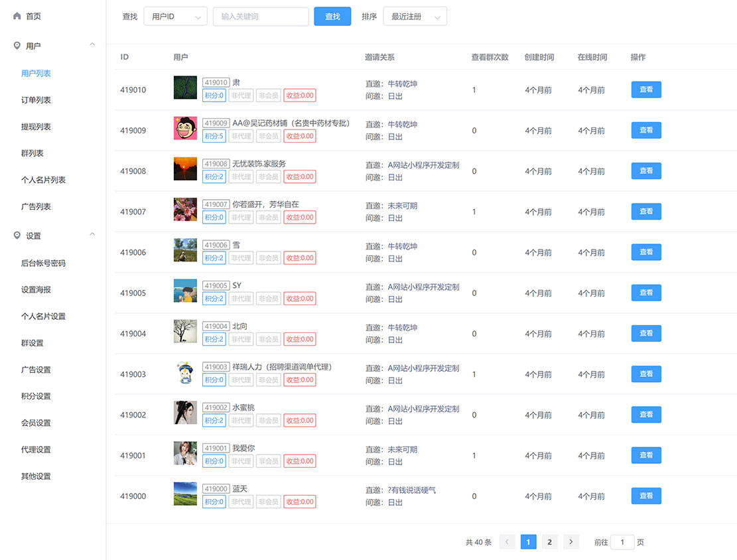Click the blue 查找 search button

click(x=332, y=16)
